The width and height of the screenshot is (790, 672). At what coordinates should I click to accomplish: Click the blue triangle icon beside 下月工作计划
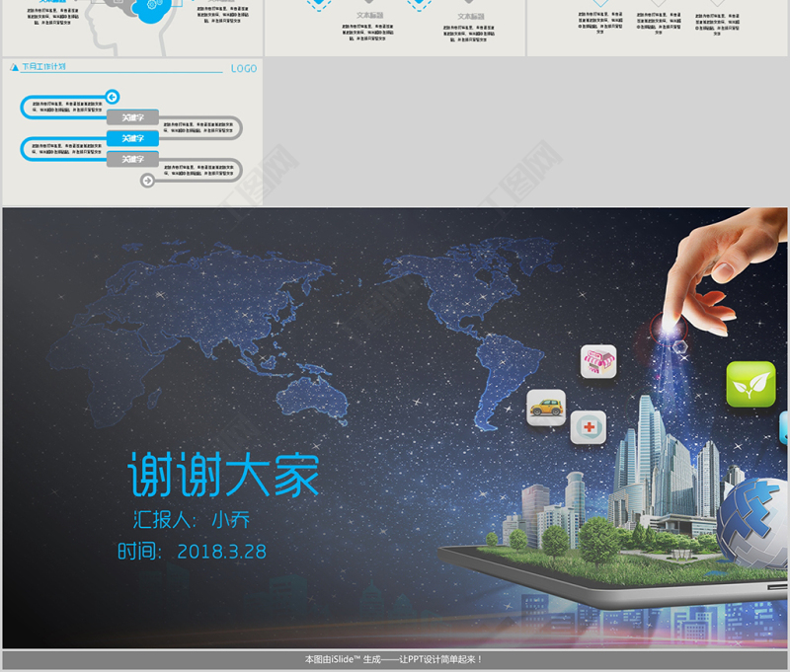tap(14, 68)
